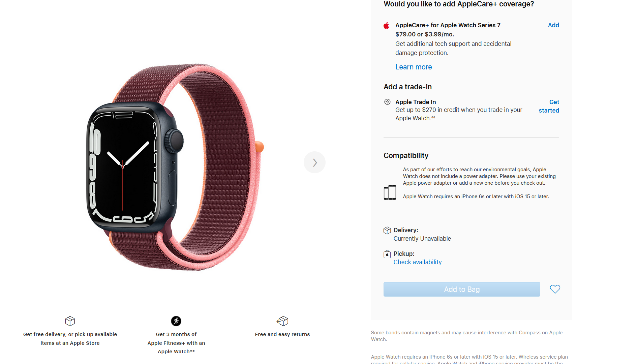The height and width of the screenshot is (364, 637).
Task: Click the Get 3 months of Fitness+ text
Action: point(176,343)
